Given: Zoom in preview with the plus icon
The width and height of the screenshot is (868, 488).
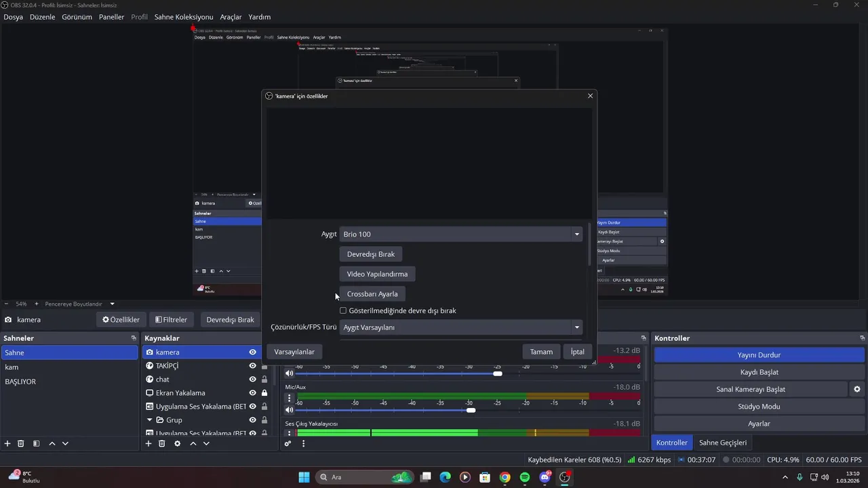Looking at the screenshot, I should point(37,304).
